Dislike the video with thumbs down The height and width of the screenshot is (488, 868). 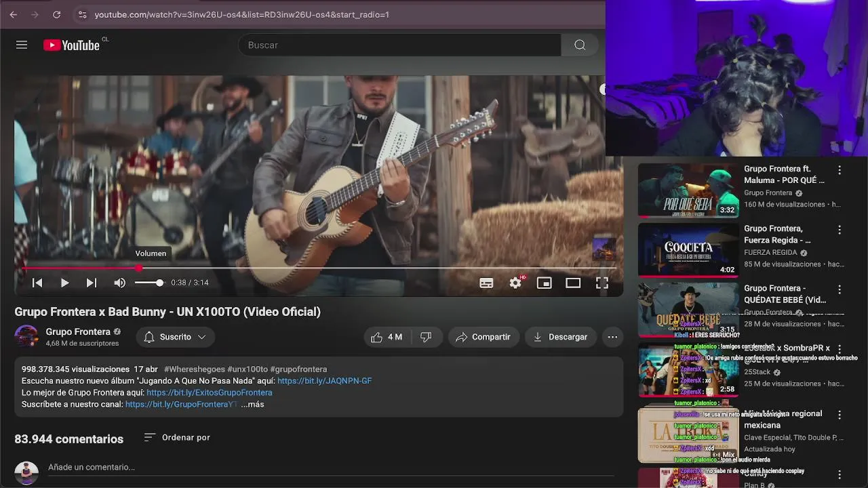[426, 337]
